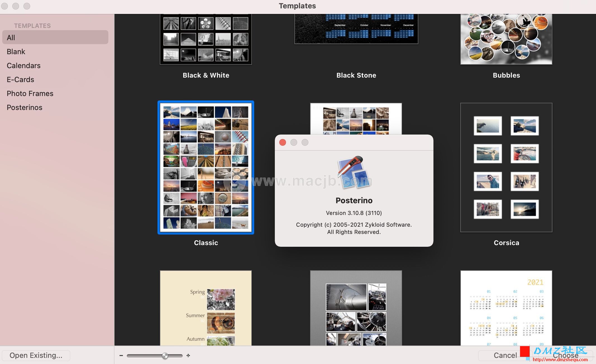Pick the Black & White template thumbnail
The width and height of the screenshot is (596, 364).
(206, 39)
